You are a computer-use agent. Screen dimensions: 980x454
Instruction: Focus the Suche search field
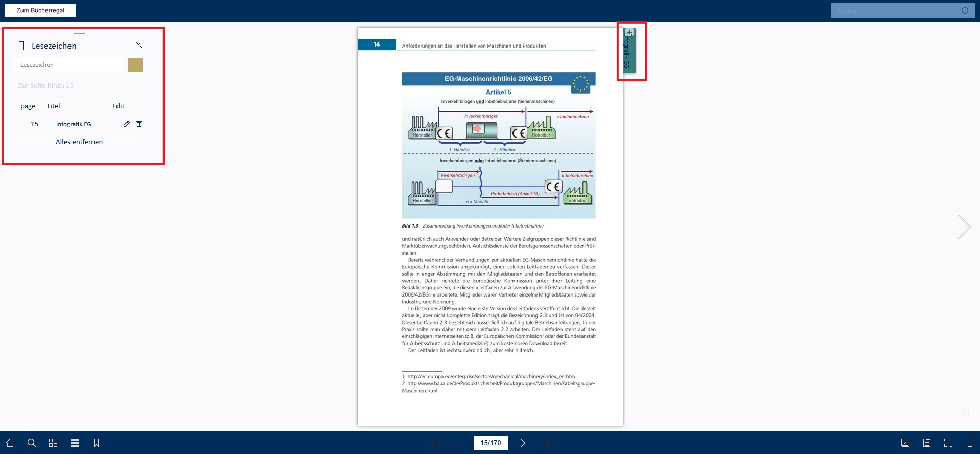(x=894, y=11)
